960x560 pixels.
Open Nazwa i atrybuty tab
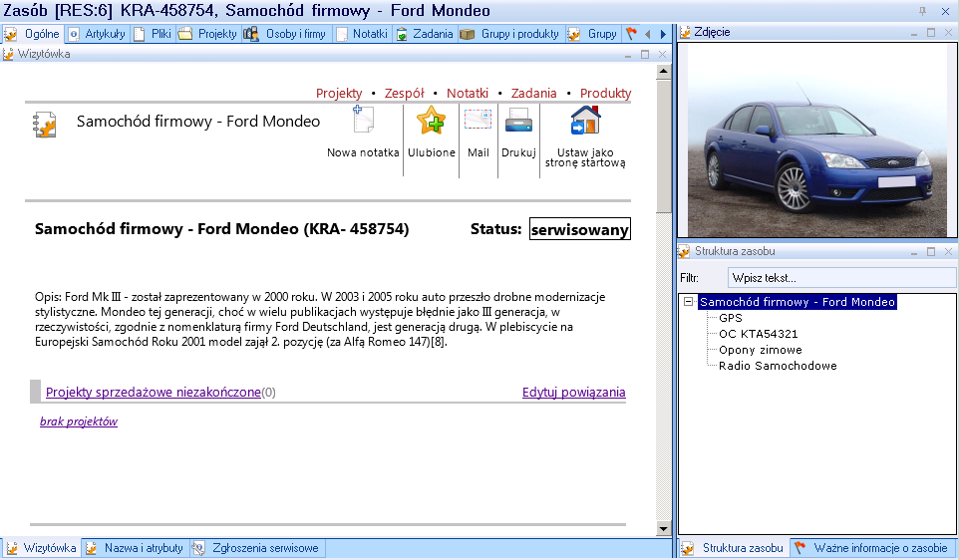(135, 548)
